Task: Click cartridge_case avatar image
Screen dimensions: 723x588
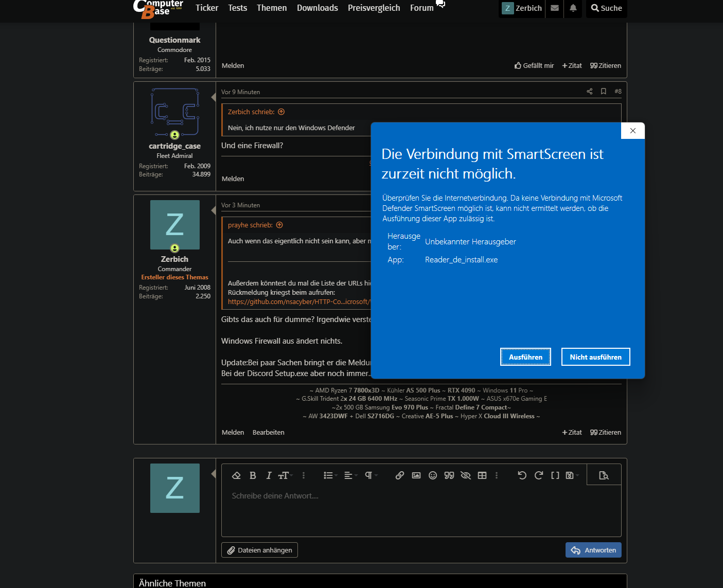Action: pyautogui.click(x=175, y=113)
